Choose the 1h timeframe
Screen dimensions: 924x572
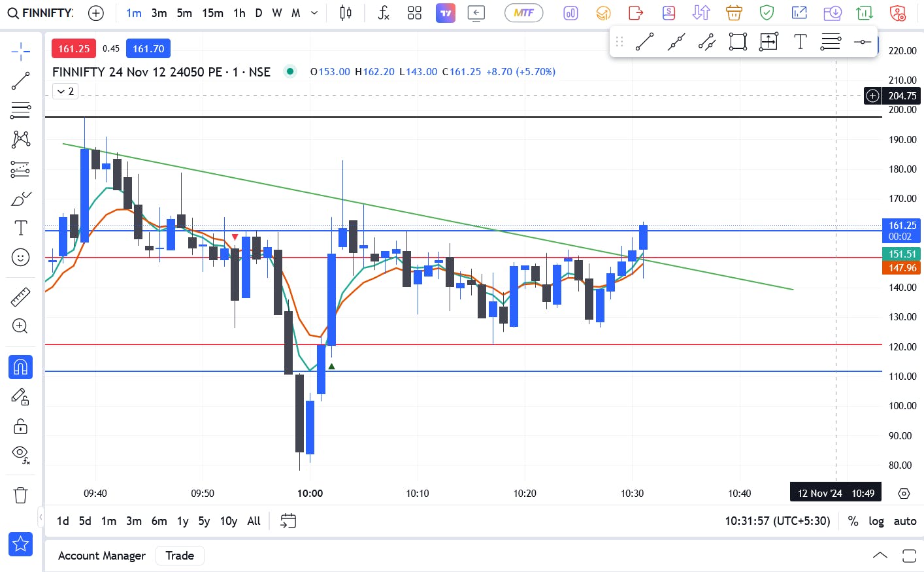tap(239, 13)
